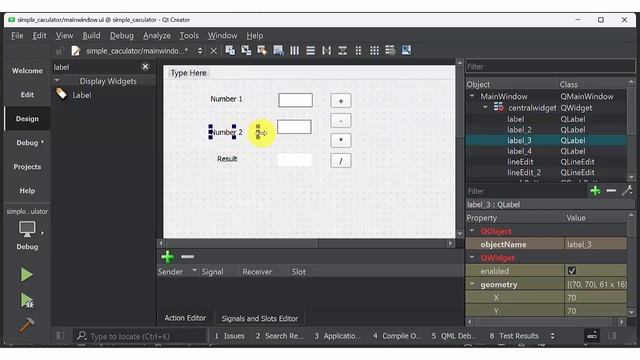Viewport: 640px width, 360px height.
Task: Select the Number 1 line edit field
Action: click(x=296, y=100)
